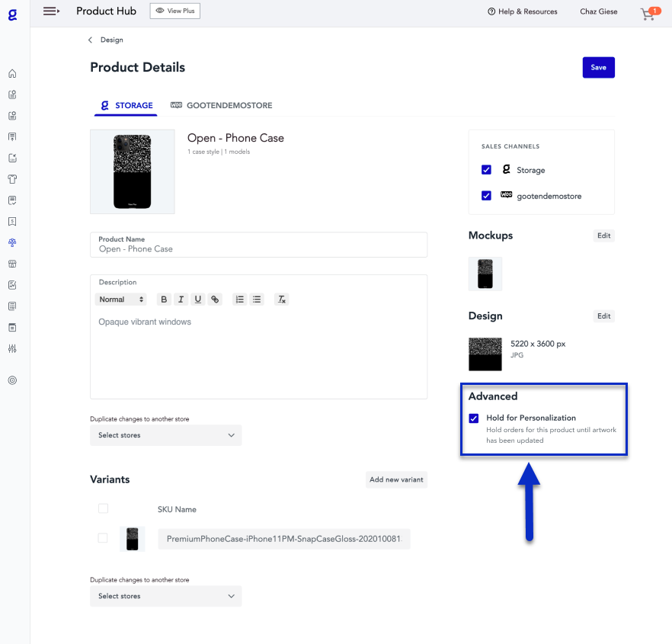Click the shopping cart icon
Screen dimensions: 672x644
point(649,13)
